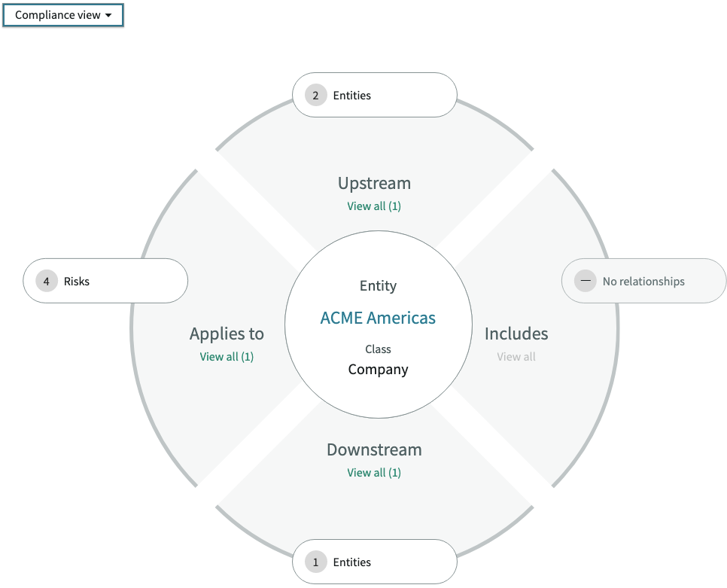Open the Upstream View all (1) link
Image resolution: width=727 pixels, height=588 pixels.
[374, 206]
